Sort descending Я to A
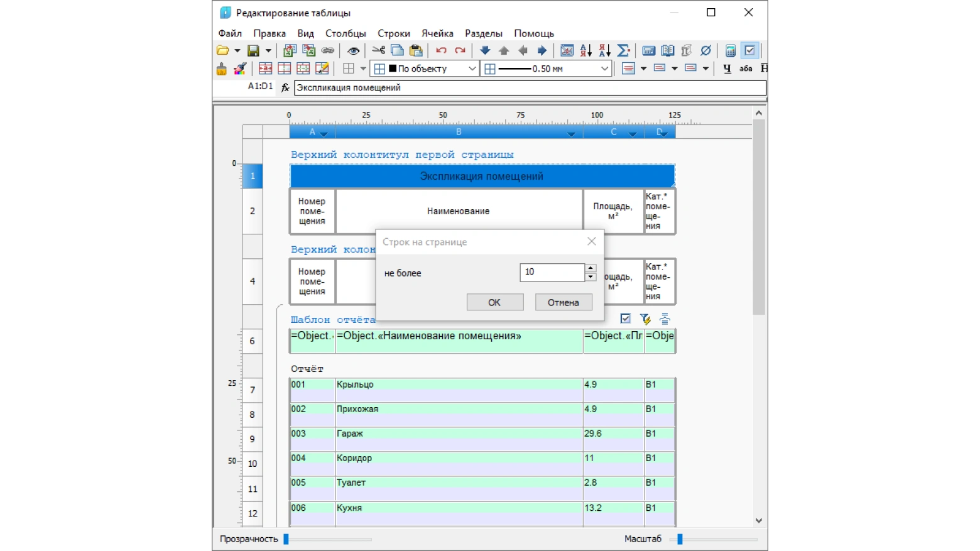The width and height of the screenshot is (980, 551). [604, 50]
